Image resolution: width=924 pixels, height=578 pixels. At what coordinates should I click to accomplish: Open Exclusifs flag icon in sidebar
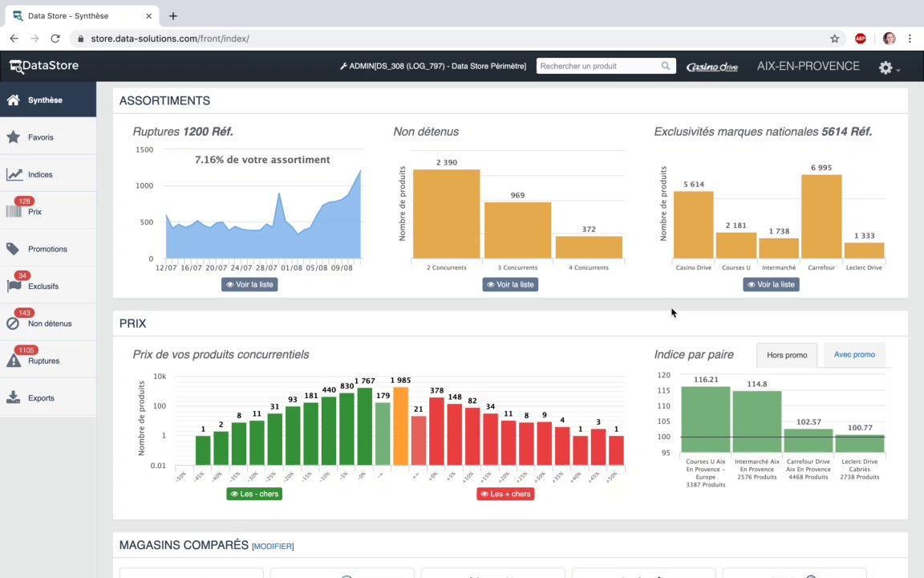tap(14, 286)
